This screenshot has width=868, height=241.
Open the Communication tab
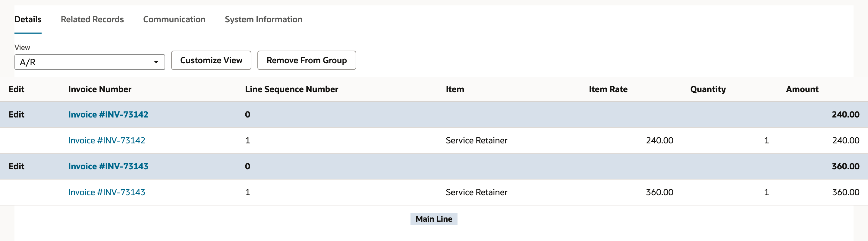point(174,20)
